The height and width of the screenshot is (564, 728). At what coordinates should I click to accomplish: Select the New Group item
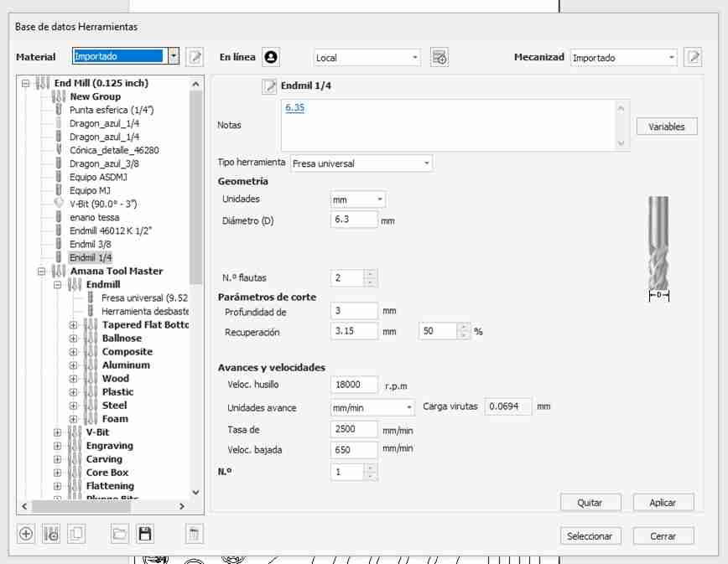[95, 96]
